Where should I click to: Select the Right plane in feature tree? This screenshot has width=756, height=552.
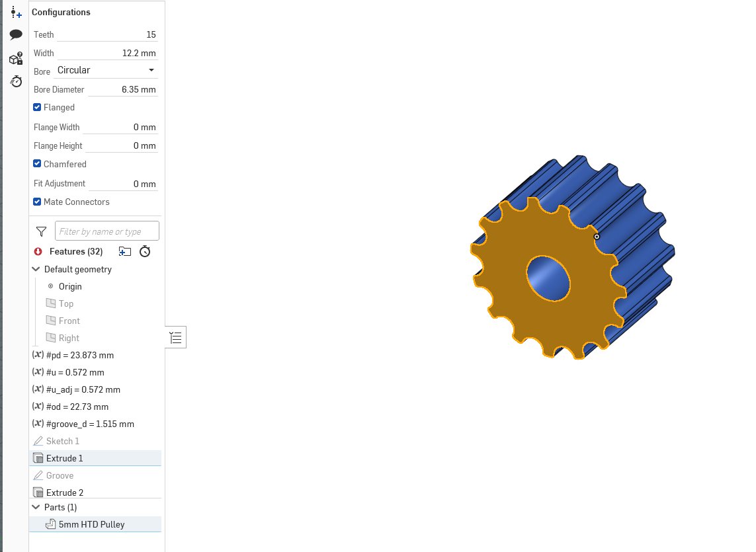coord(69,338)
